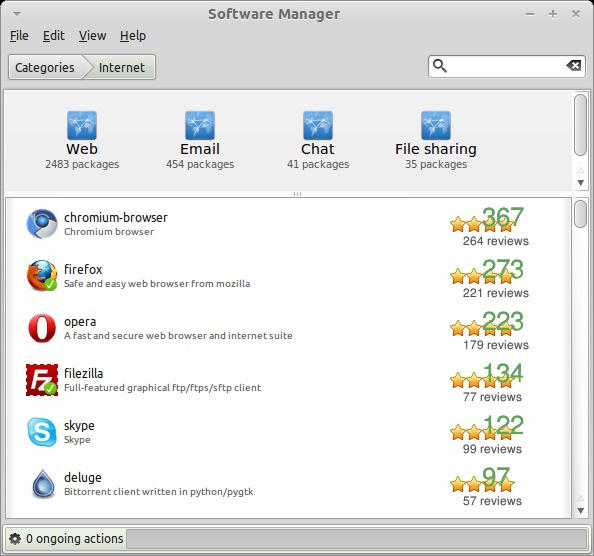Select the skype app icon
The width and height of the screenshot is (594, 556).
point(42,432)
